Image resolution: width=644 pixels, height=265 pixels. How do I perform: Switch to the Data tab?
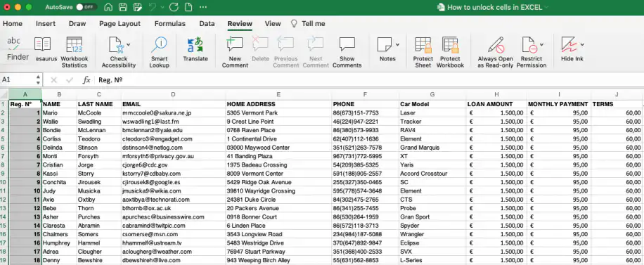(x=207, y=24)
